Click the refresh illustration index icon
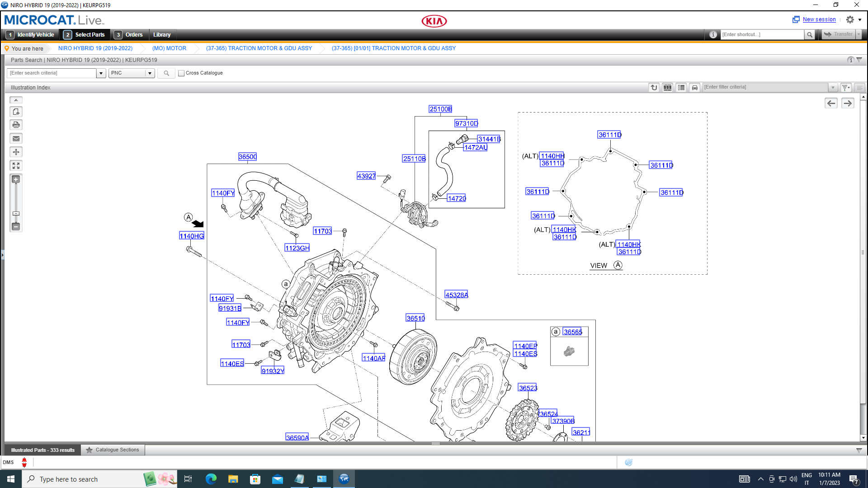This screenshot has height=488, width=868. click(654, 87)
